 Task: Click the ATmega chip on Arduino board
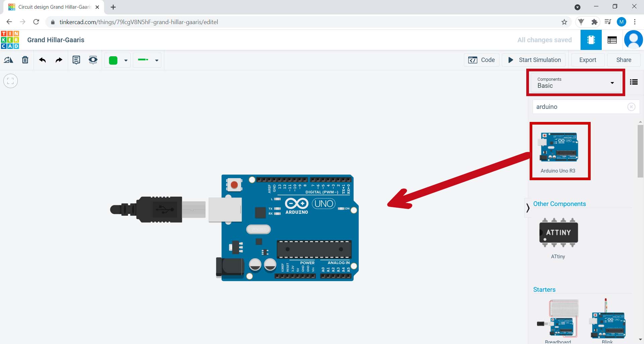pos(314,249)
